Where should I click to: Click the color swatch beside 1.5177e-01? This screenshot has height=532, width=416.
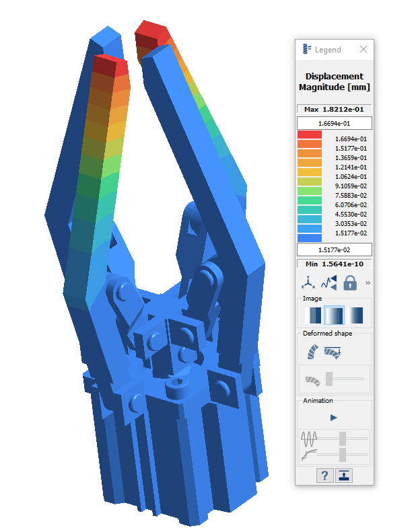pyautogui.click(x=310, y=144)
